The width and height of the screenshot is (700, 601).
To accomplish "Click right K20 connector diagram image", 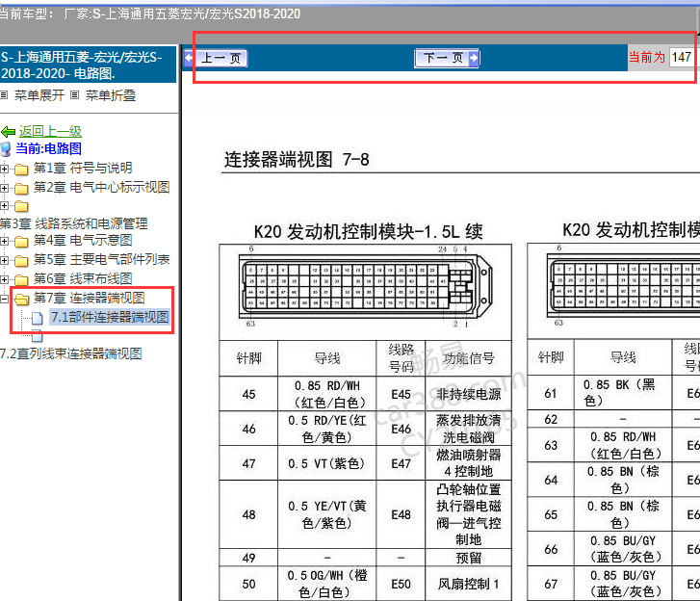I will [x=623, y=288].
